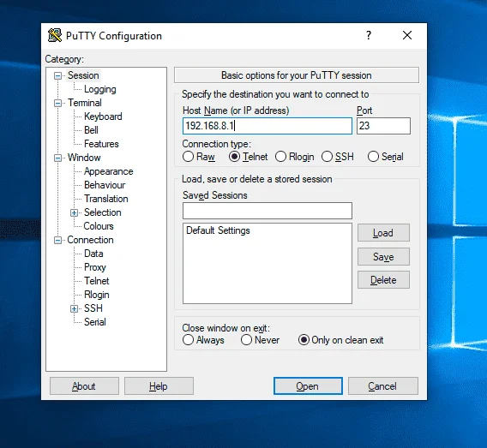Open the SSH category in tree

click(93, 308)
